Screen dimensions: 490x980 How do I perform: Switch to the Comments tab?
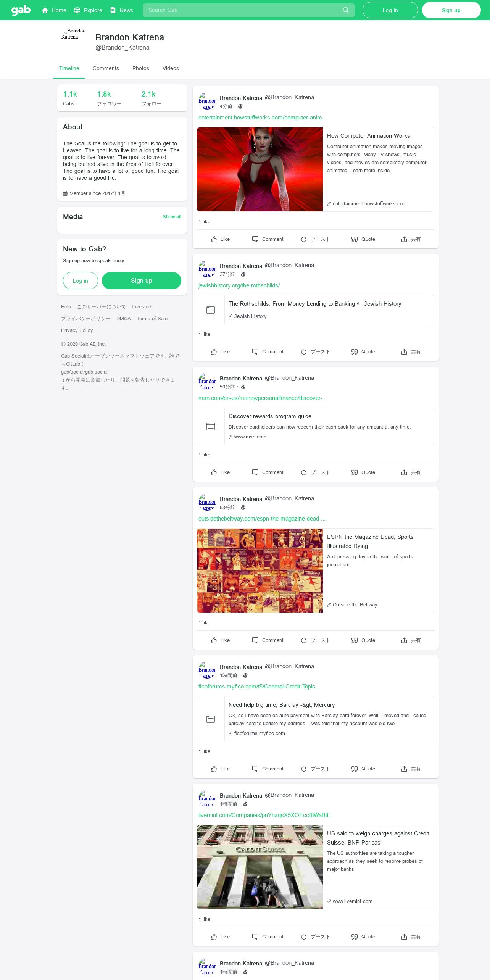pos(106,68)
